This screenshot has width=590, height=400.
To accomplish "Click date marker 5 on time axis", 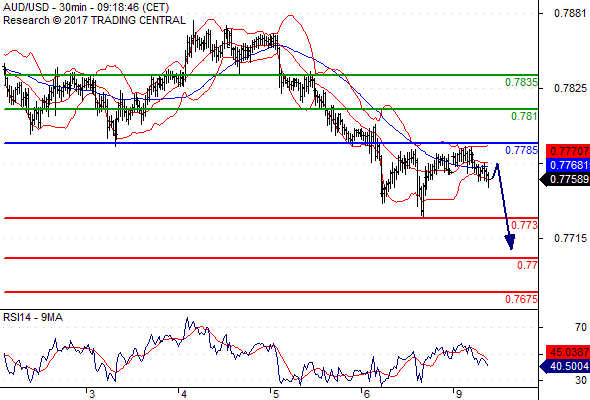I will (275, 394).
